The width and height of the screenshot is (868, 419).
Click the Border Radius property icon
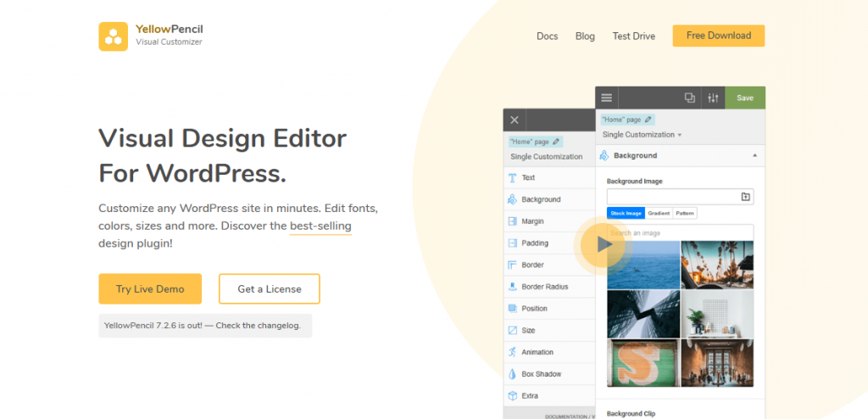[513, 287]
